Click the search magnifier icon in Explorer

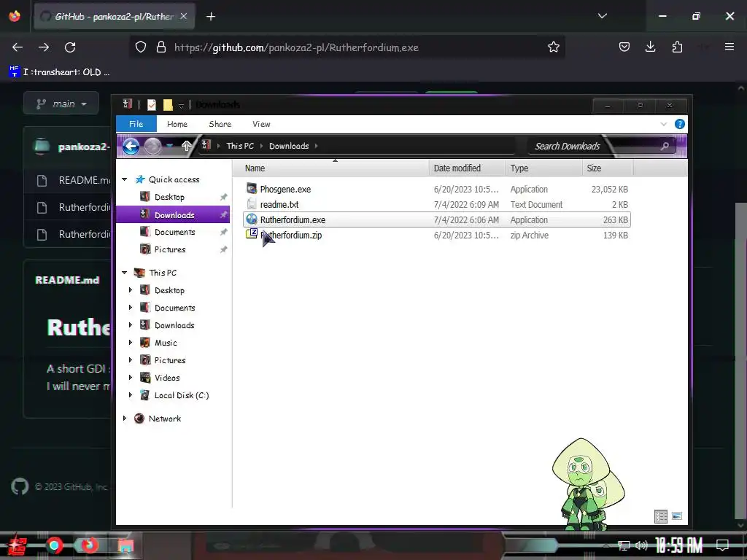665,146
